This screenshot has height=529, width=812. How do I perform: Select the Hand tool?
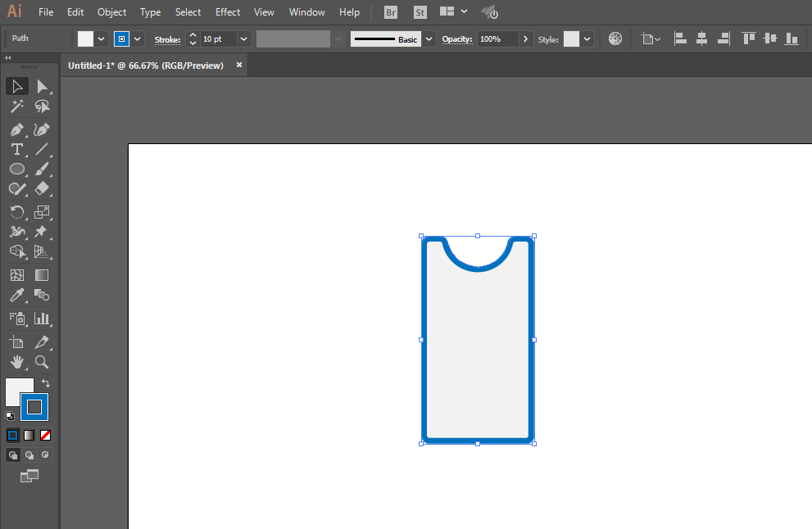16,362
